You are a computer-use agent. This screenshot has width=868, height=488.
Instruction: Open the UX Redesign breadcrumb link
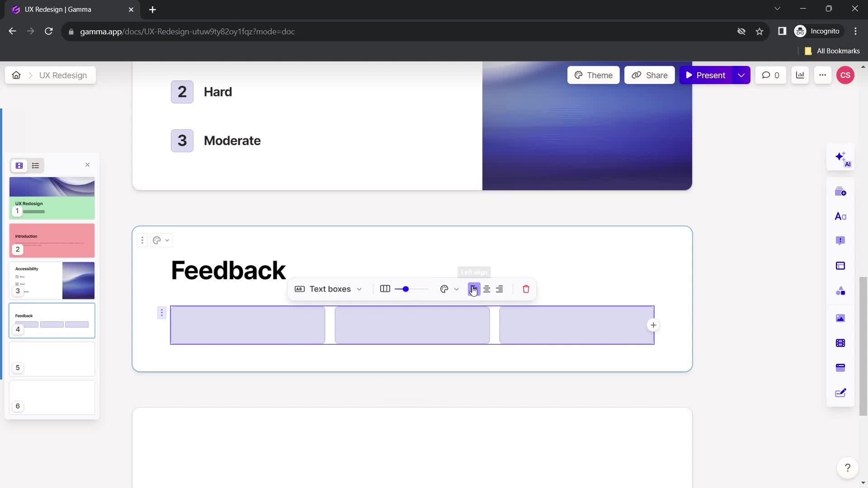click(62, 75)
